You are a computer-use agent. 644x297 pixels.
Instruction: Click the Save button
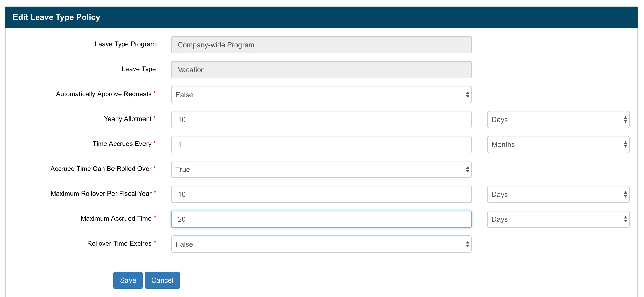(128, 280)
